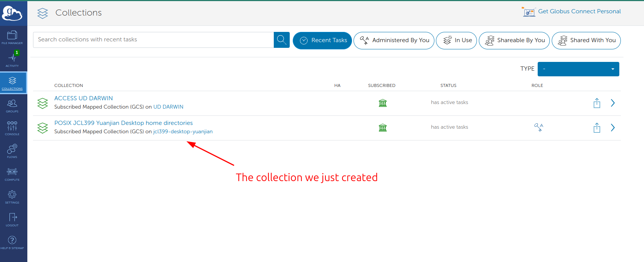Open Help & Sitemap in the sidebar
This screenshot has width=644, height=262.
12,242
